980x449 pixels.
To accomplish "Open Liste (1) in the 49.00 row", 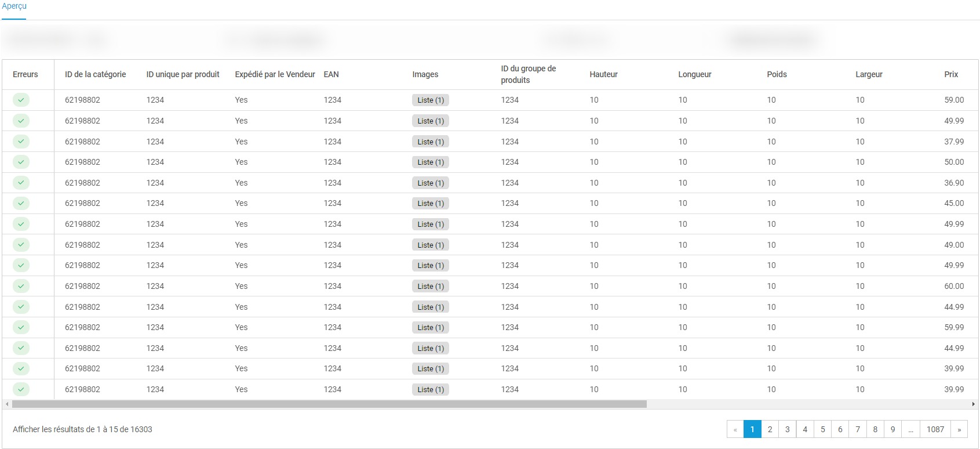I will coord(431,245).
